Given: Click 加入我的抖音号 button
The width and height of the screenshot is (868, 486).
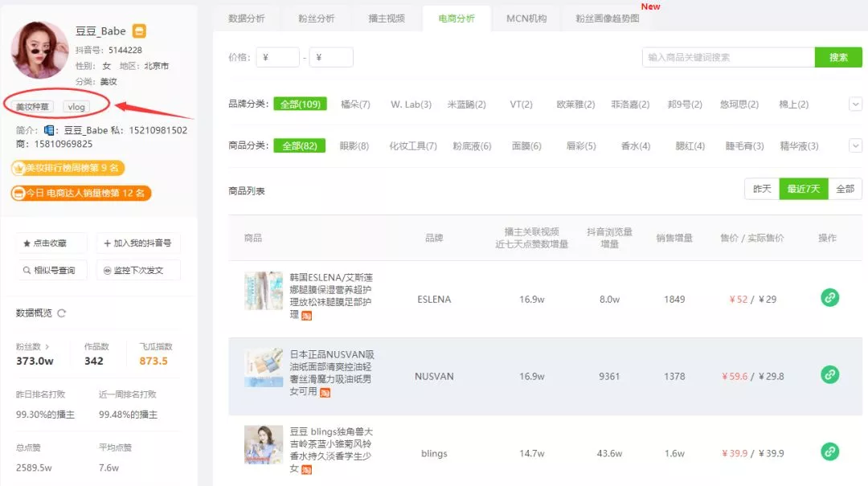Looking at the screenshot, I should [x=138, y=243].
